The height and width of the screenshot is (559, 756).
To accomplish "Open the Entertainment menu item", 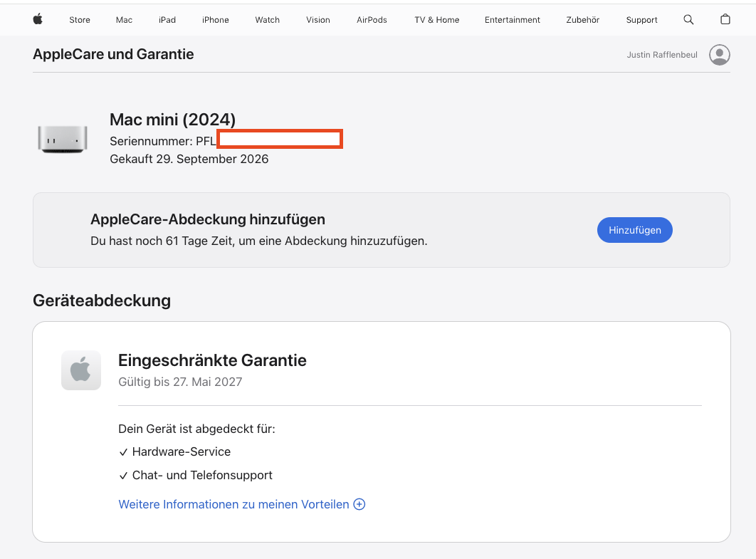I will 513,20.
